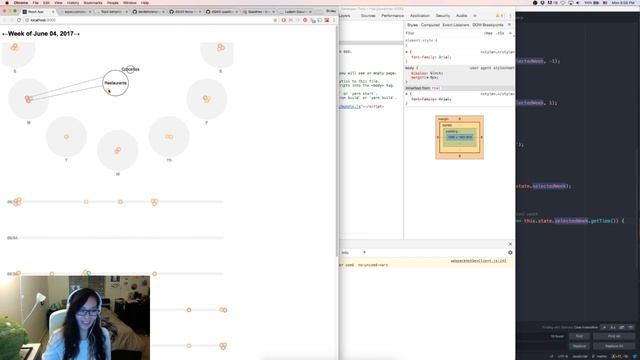
Task: Open the Event Listeners tab
Action: pyautogui.click(x=456, y=25)
